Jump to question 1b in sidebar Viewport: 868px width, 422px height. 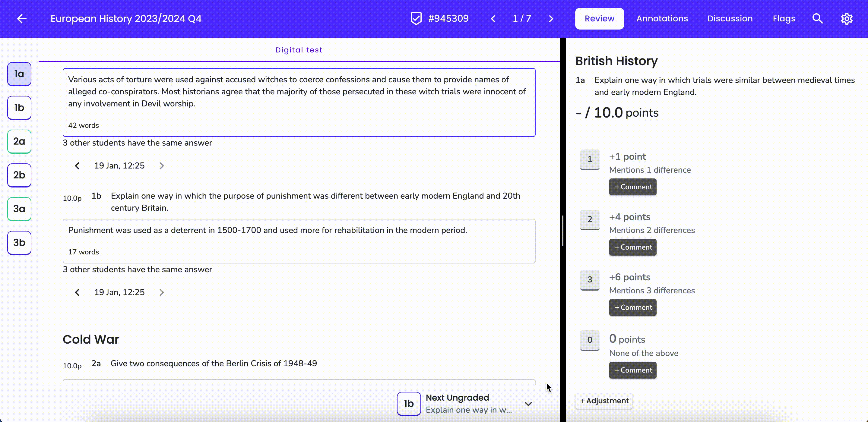click(19, 108)
